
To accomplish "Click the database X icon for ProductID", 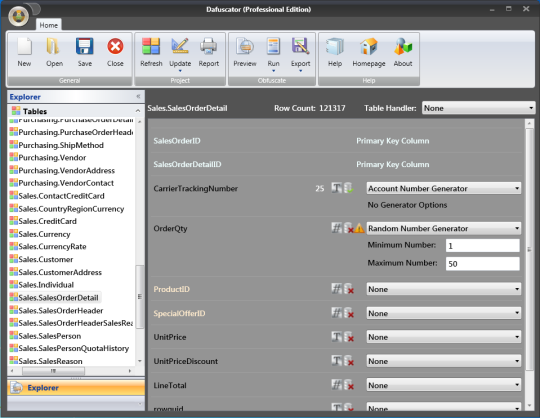I will (x=349, y=289).
